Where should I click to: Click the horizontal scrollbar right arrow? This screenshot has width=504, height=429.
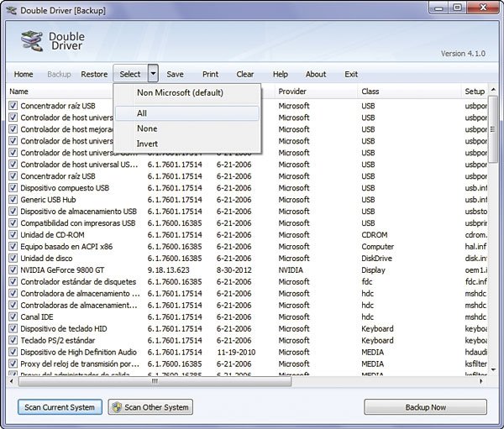481,381
